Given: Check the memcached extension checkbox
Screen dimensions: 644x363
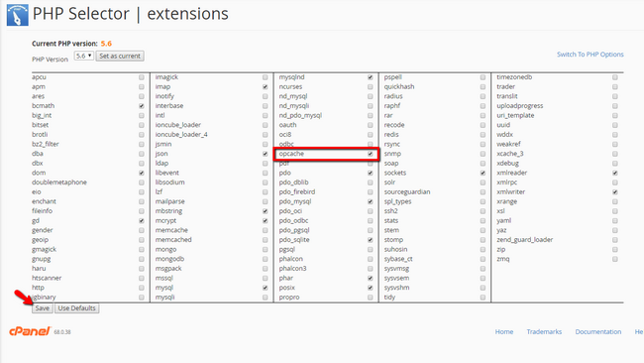Looking at the screenshot, I should [x=265, y=240].
